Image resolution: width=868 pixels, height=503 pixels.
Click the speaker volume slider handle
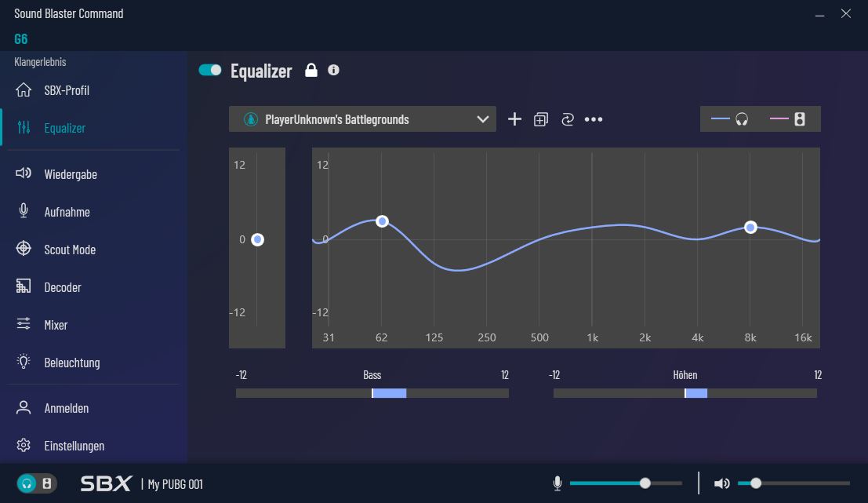pyautogui.click(x=756, y=483)
